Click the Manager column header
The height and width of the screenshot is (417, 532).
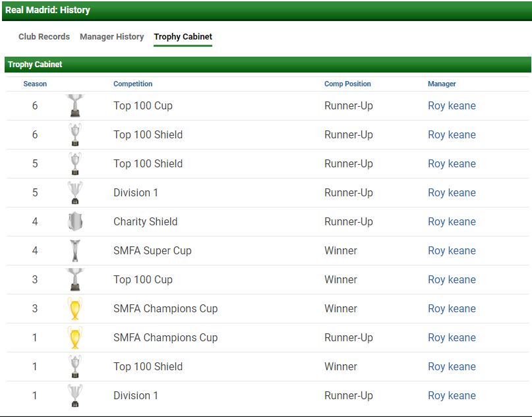pyautogui.click(x=442, y=84)
